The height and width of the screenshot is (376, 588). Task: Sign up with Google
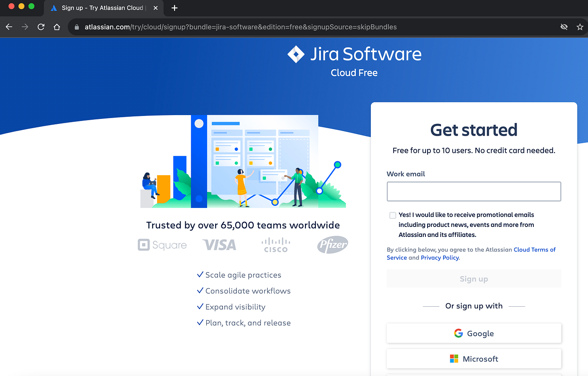[474, 333]
